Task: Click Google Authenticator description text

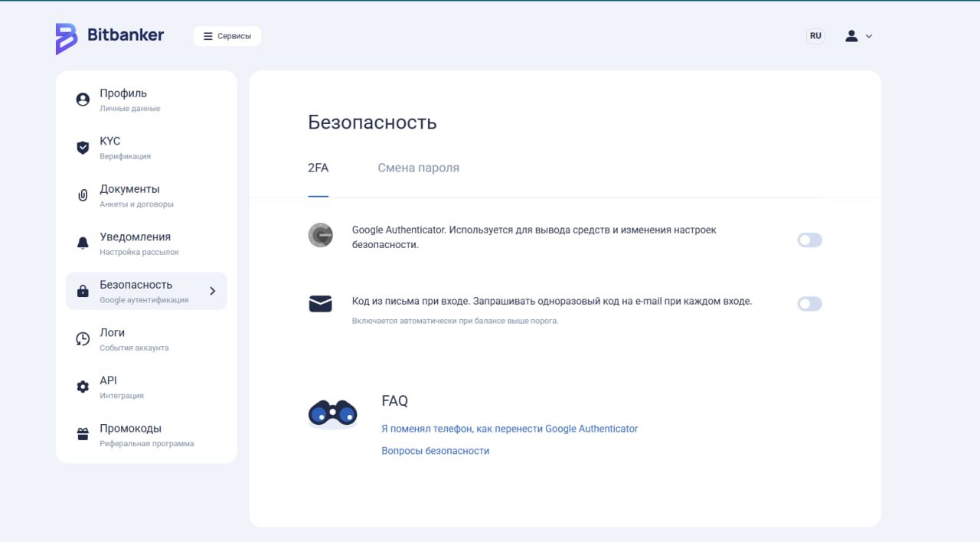Action: click(x=534, y=237)
